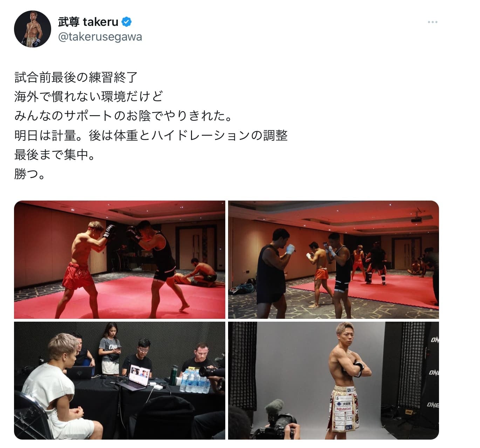The height and width of the screenshot is (448, 480).
Task: Click the tweet line 最後まで集中。
Action: click(55, 154)
